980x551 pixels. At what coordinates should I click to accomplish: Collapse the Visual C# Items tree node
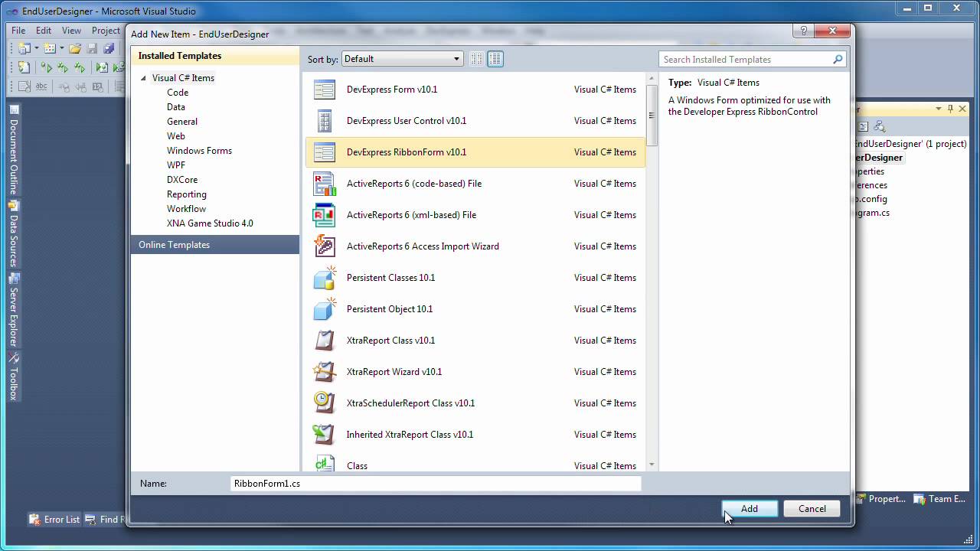coord(143,78)
